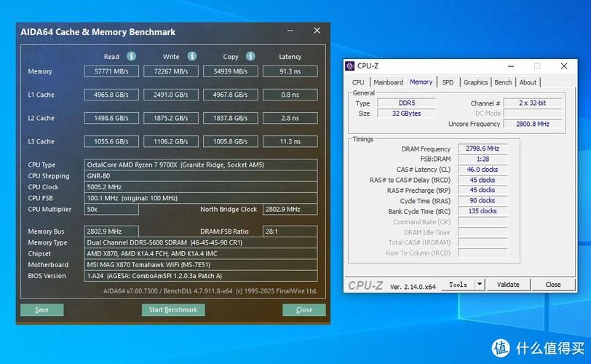The height and width of the screenshot is (364, 591).
Task: Click the info icon next to Copy
Action: [250, 56]
